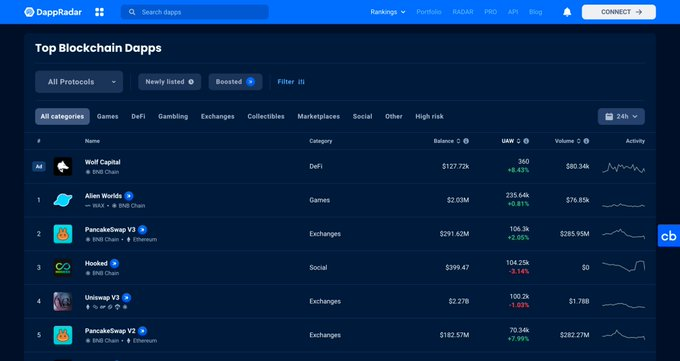Expand the Rankings menu
The height and width of the screenshot is (361, 680).
(x=388, y=12)
